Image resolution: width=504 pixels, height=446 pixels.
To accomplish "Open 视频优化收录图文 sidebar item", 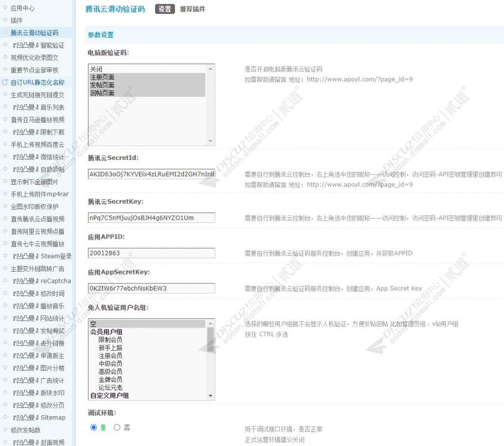I will 35,58.
